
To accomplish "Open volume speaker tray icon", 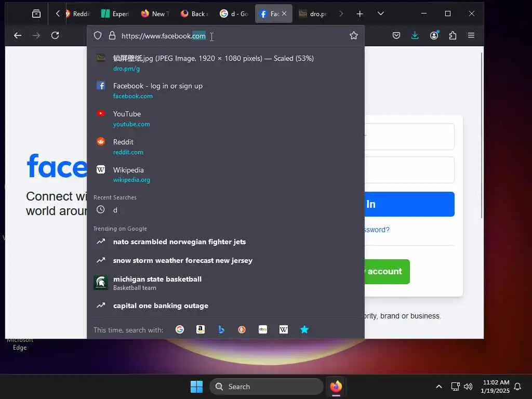I will point(468,387).
